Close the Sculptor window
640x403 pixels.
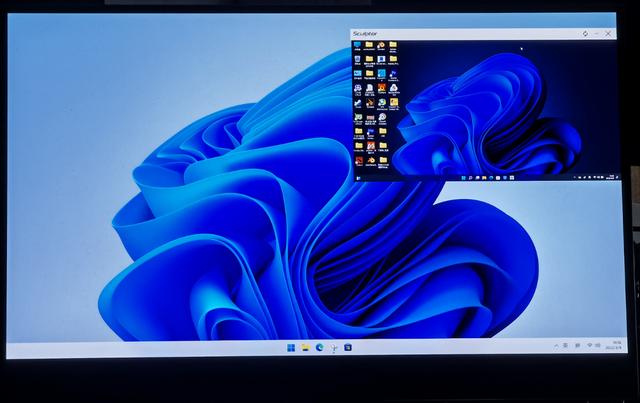(x=608, y=34)
